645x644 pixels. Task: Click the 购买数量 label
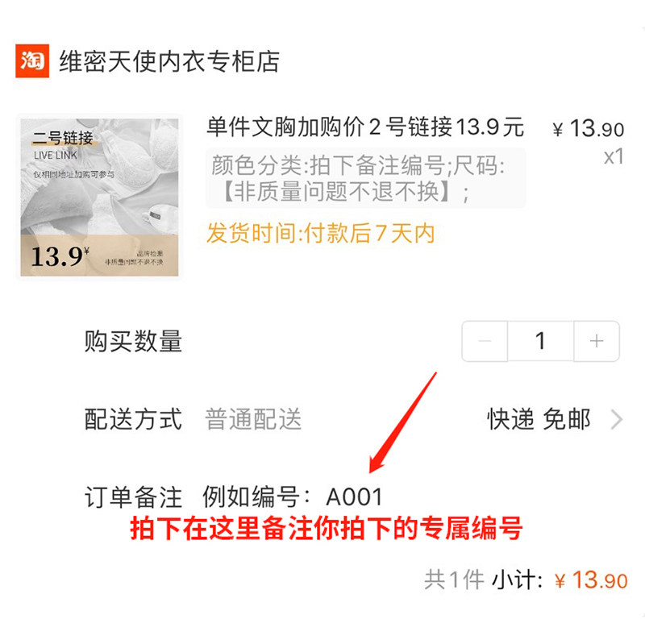[x=133, y=341]
